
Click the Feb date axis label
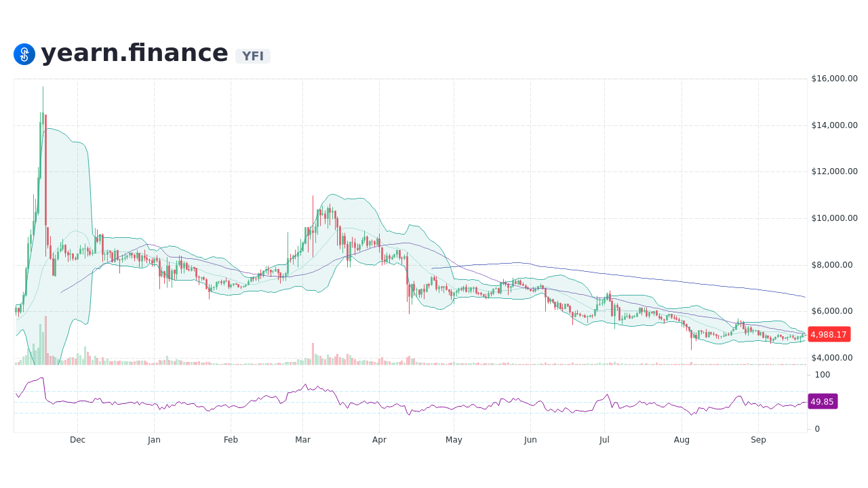pyautogui.click(x=231, y=440)
